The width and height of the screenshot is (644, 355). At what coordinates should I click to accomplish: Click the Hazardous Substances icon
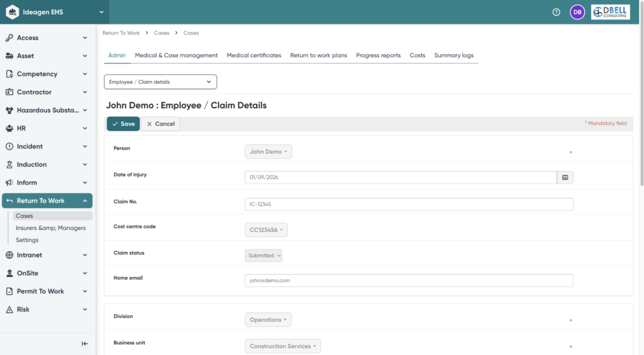(9, 110)
